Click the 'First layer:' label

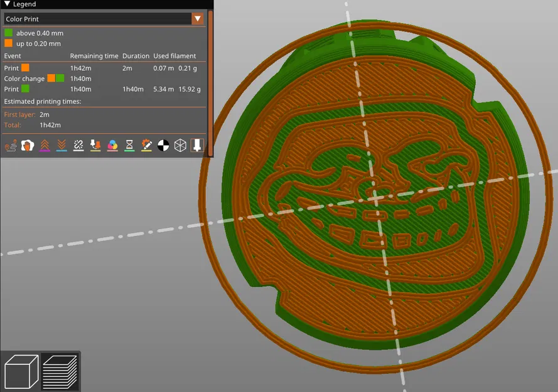click(x=20, y=115)
